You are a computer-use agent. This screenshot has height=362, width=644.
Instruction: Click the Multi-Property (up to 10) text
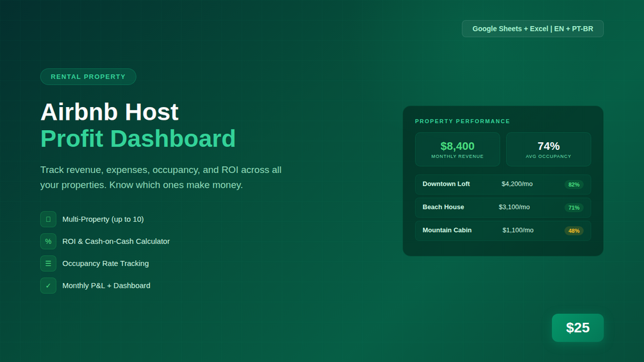coord(103,219)
